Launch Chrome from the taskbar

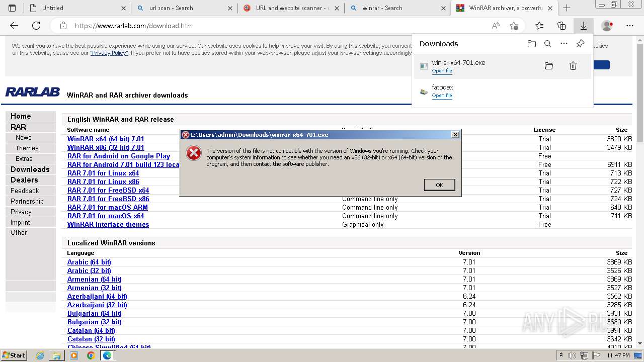click(x=91, y=355)
